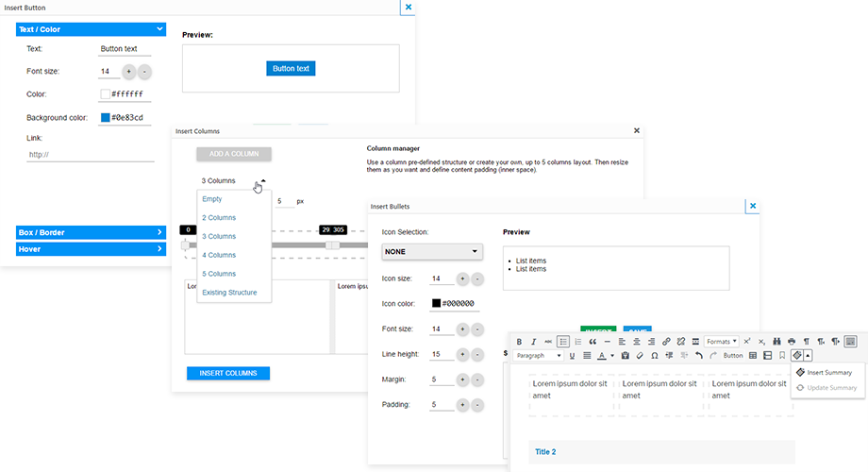868x472 pixels.
Task: Open the white text Color swatch
Action: [x=105, y=94]
